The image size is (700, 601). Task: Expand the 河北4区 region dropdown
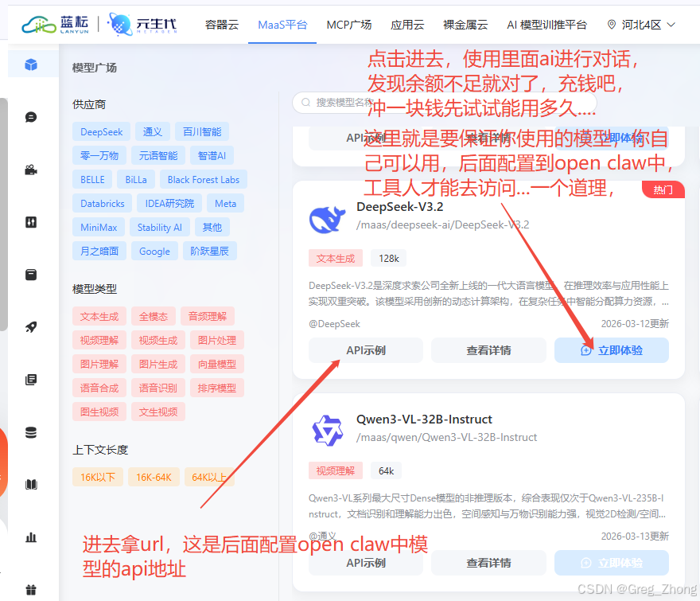point(641,25)
